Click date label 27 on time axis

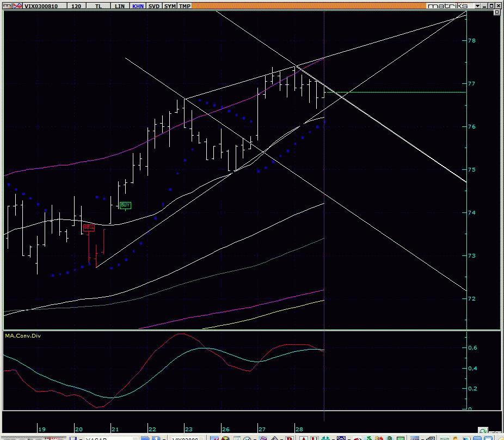click(x=262, y=429)
